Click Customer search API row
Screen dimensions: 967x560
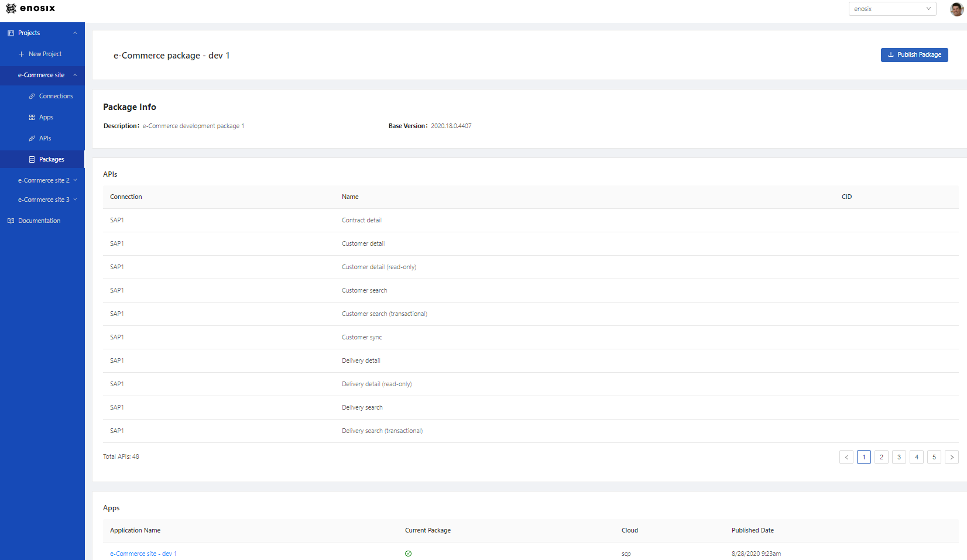pyautogui.click(x=531, y=290)
